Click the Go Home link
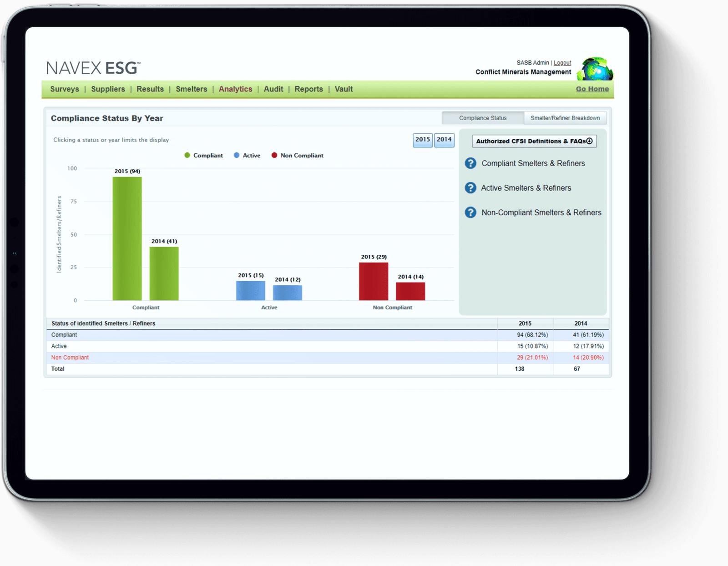The image size is (728, 566). (x=592, y=89)
